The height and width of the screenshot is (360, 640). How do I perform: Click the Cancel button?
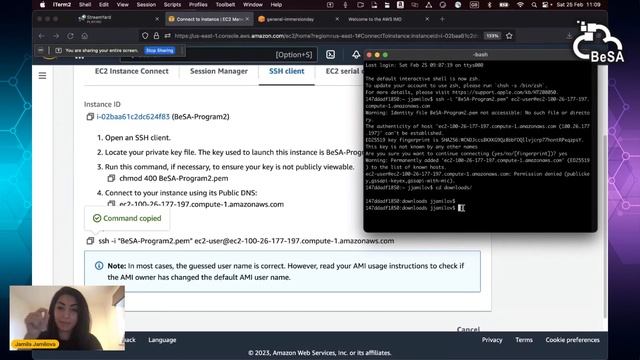(468, 329)
